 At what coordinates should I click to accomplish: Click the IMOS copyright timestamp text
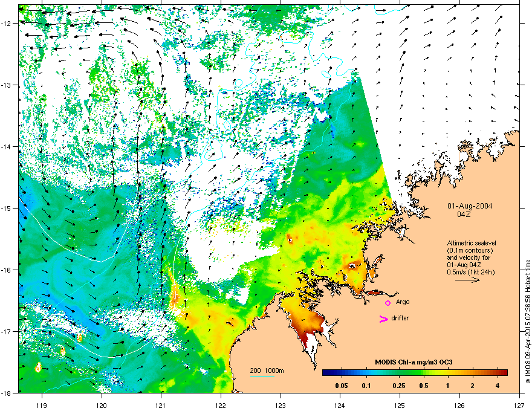coord(528,322)
